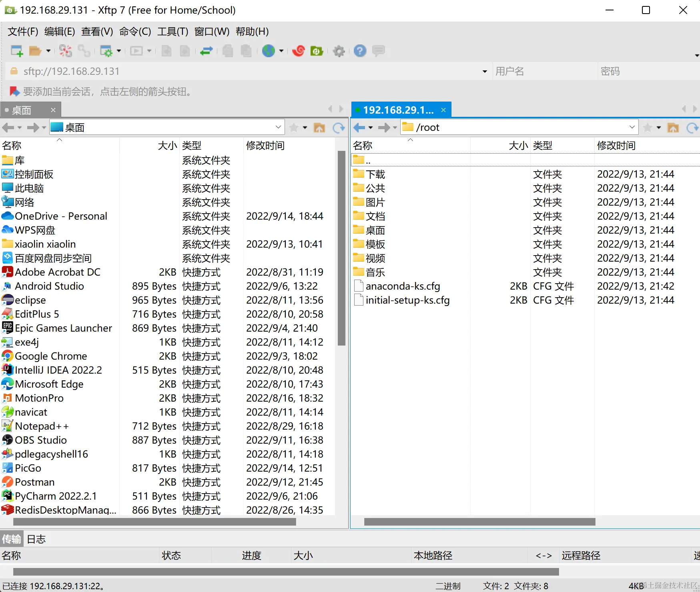Expand the remote /root path combo box
The width and height of the screenshot is (700, 592).
[632, 127]
